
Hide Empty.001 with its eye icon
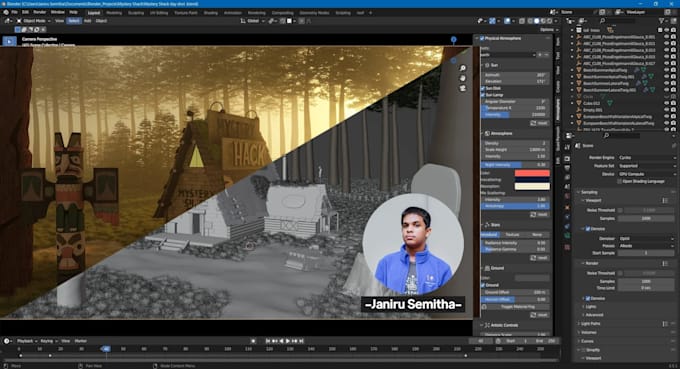(667, 110)
